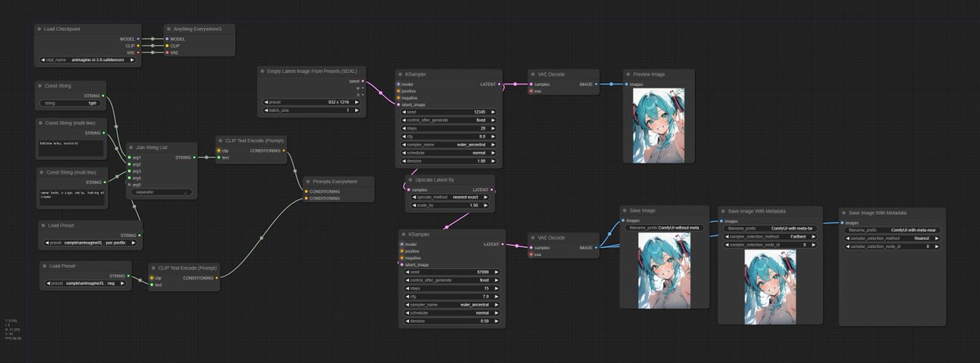Click multiline text box in the lower Const String node
Image resolution: width=980 pixels, height=363 pixels.
pos(72,196)
